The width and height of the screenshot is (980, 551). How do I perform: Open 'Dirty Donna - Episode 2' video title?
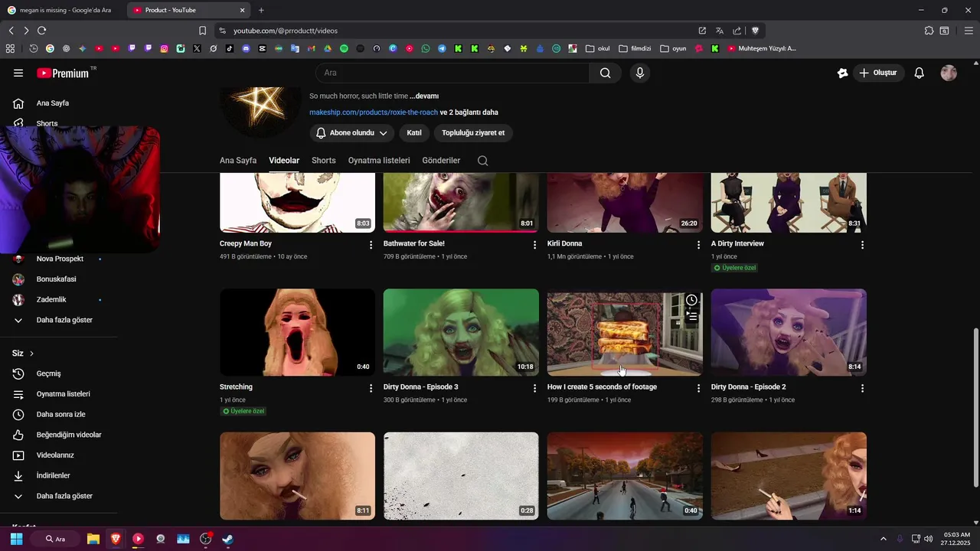tap(749, 387)
